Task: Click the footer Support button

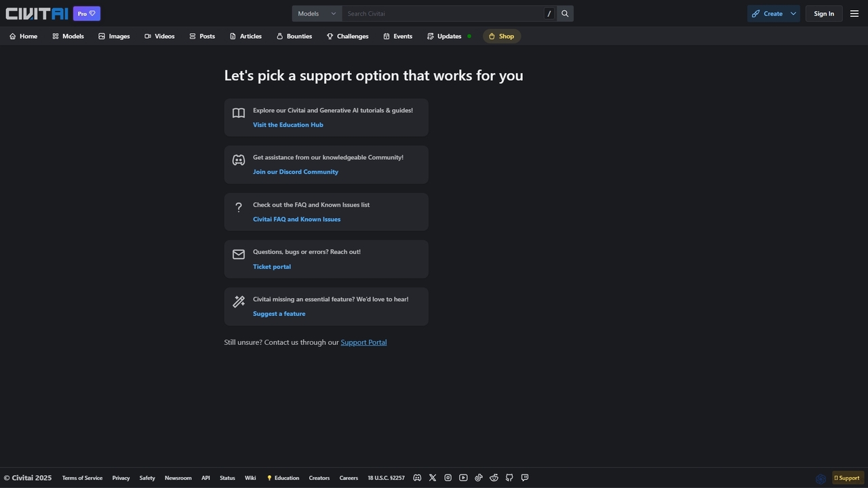Action: point(848,478)
